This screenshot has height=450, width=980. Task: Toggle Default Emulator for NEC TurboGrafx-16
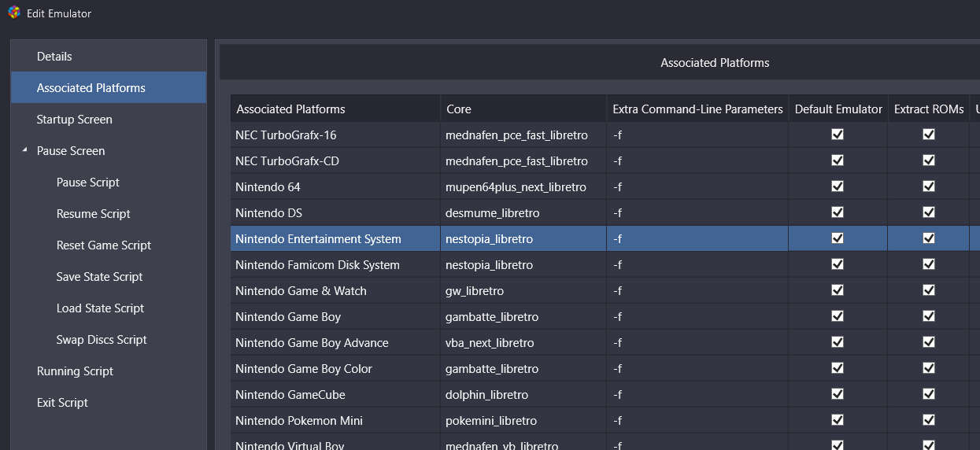click(838, 135)
